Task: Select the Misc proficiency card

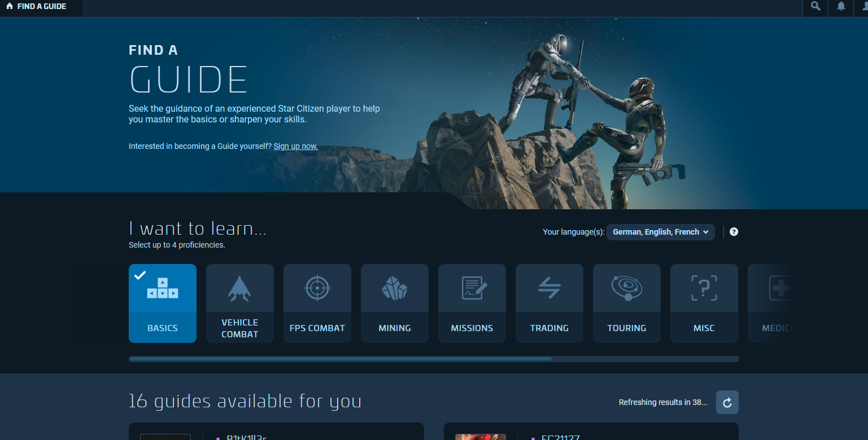Action: click(x=704, y=303)
